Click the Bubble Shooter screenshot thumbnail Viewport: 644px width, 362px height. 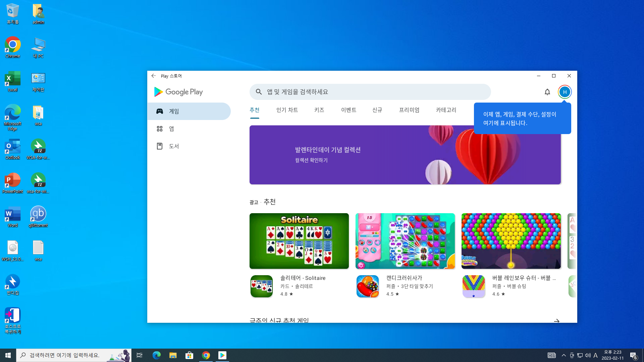pos(511,241)
